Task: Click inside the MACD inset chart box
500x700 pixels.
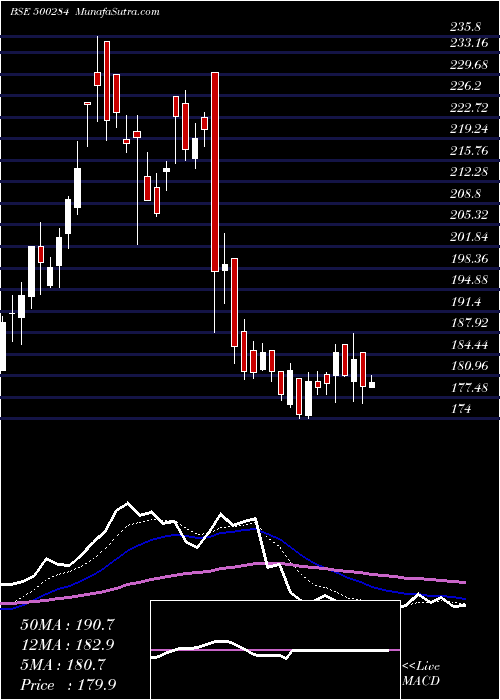Action: 275,650
